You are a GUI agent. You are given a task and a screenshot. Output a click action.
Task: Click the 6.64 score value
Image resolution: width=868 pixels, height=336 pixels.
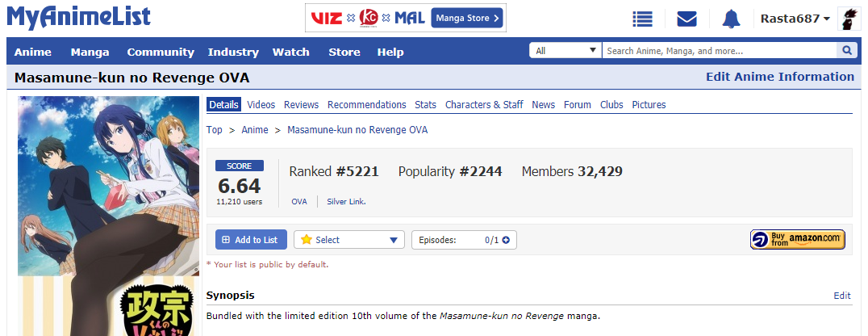point(239,185)
